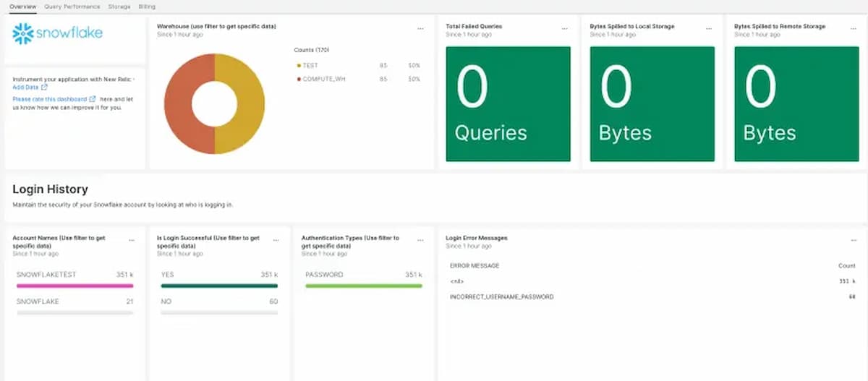Follow the Add Data link

(25, 87)
